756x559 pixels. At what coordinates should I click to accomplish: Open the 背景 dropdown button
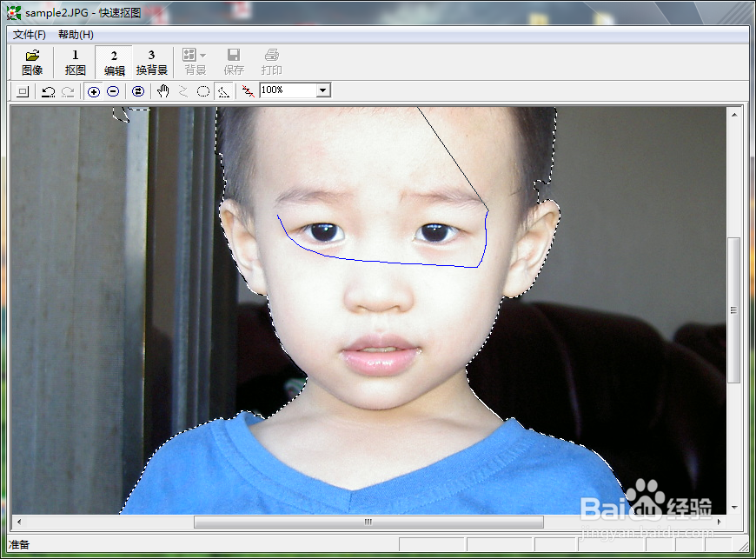pos(195,63)
